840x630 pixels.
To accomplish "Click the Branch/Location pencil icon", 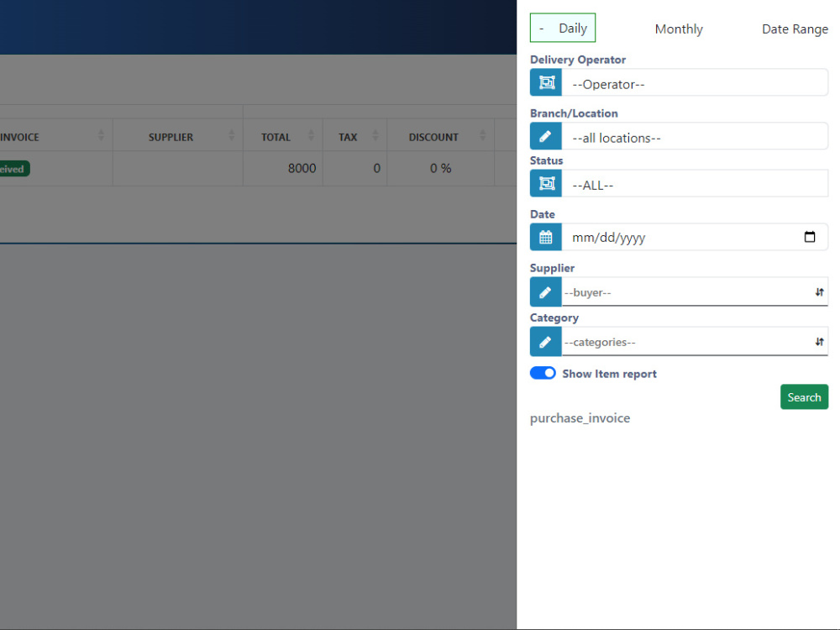I will coord(546,136).
